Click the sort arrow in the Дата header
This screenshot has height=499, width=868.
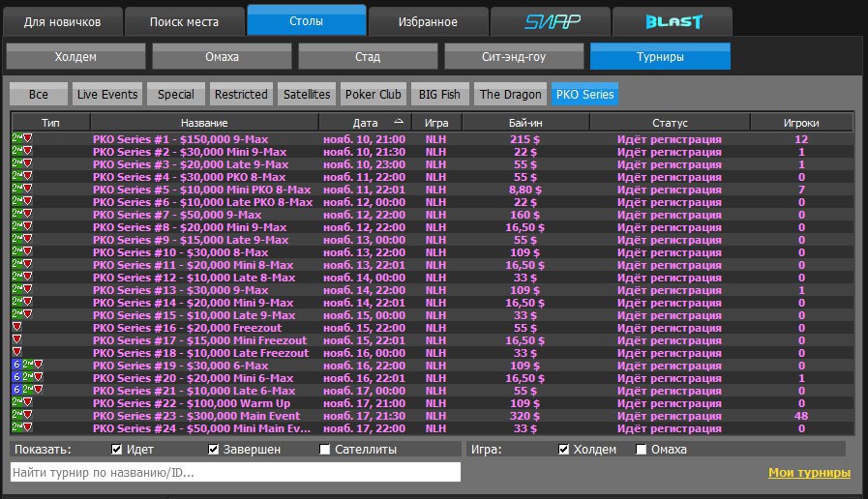[x=398, y=123]
